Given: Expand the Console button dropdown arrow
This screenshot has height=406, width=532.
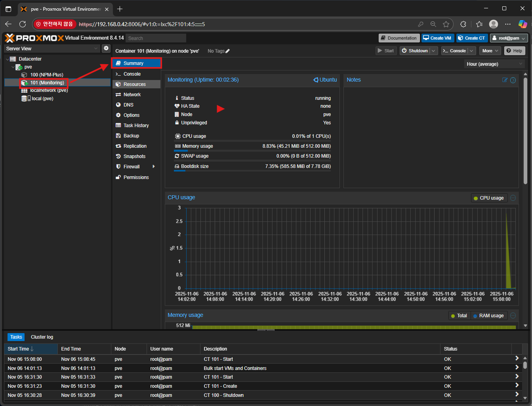Looking at the screenshot, I should [471, 51].
